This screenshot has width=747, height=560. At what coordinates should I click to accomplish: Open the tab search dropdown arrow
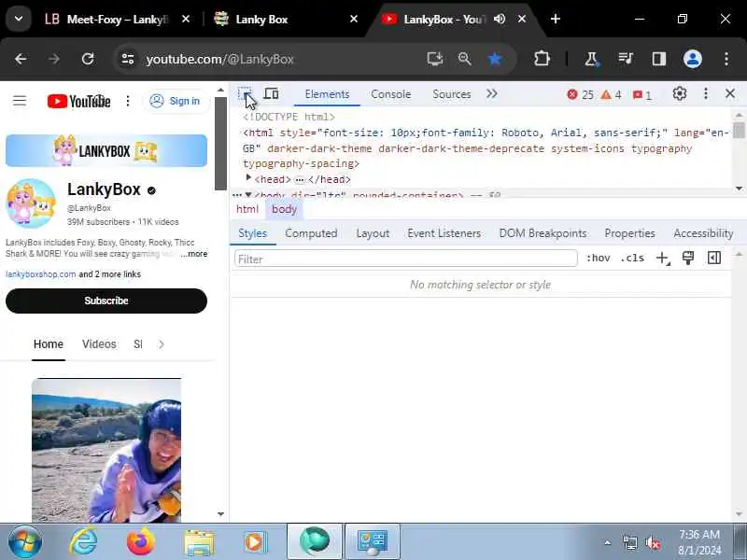coord(19,19)
